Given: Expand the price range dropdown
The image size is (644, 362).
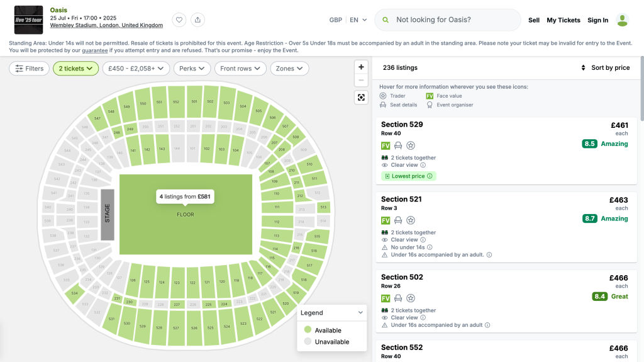Looking at the screenshot, I should [136, 69].
